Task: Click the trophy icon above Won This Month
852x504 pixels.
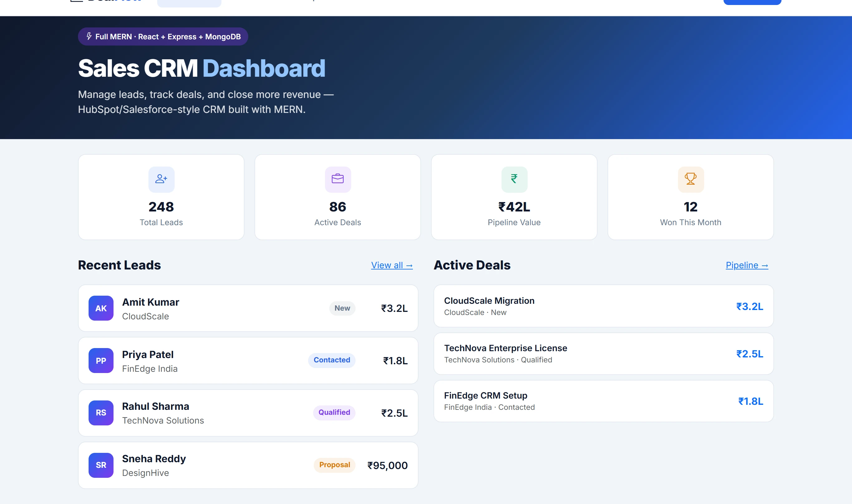Action: tap(691, 179)
